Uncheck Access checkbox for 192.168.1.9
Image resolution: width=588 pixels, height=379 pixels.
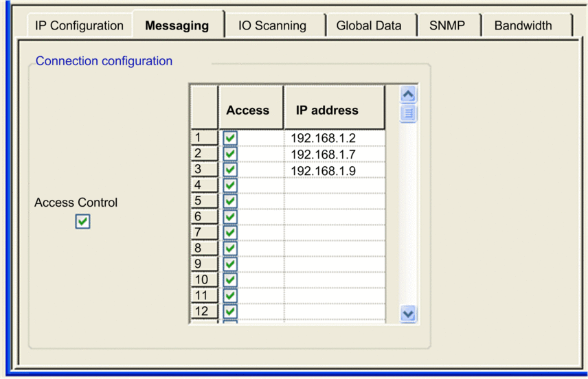(230, 170)
